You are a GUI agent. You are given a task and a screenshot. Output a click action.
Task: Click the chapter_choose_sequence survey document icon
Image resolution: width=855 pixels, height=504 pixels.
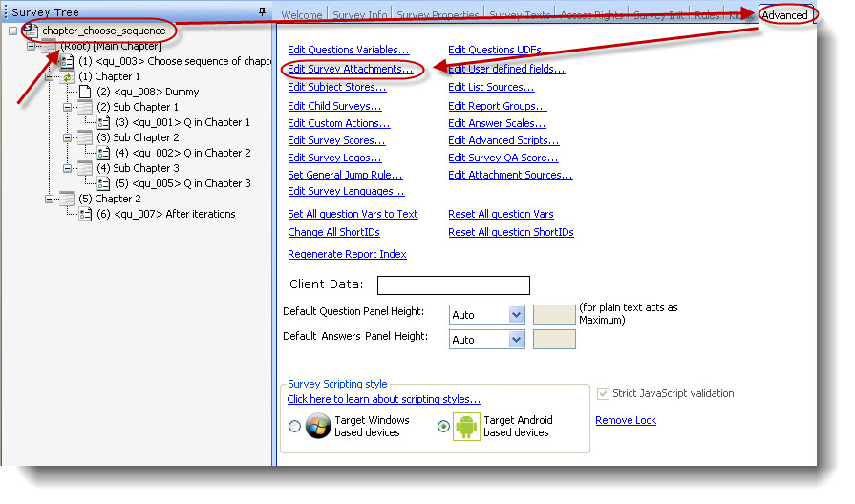[31, 31]
